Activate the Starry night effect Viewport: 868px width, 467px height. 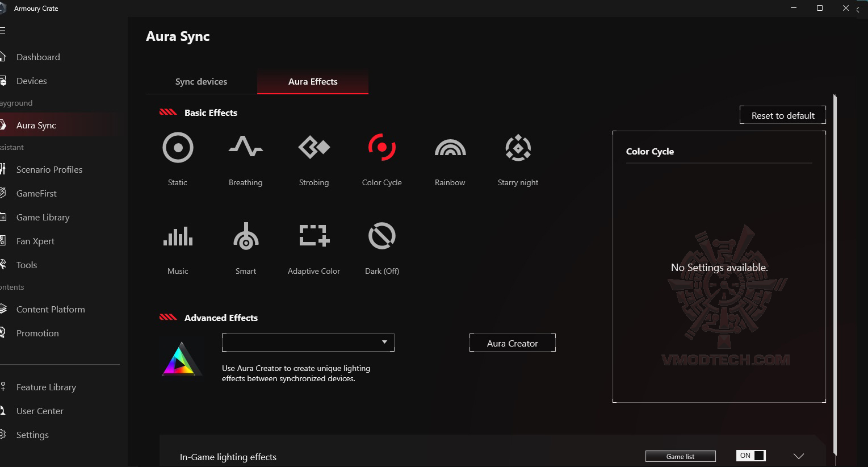(x=518, y=148)
